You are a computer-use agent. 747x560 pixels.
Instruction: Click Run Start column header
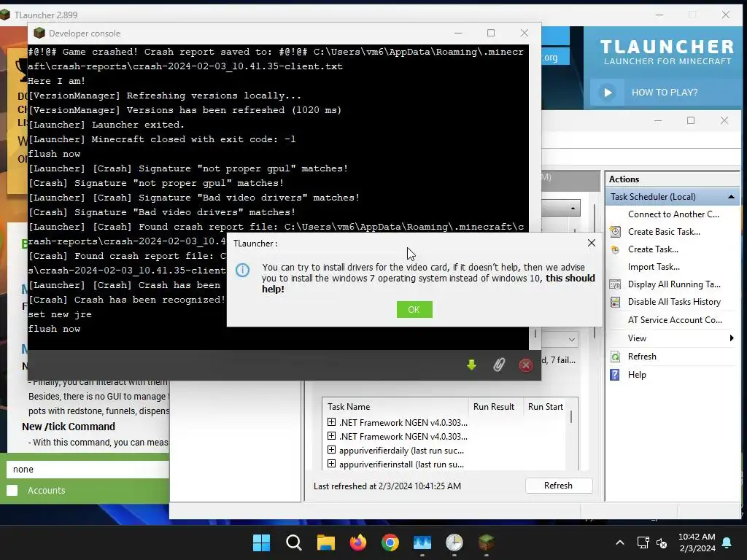pyautogui.click(x=546, y=407)
